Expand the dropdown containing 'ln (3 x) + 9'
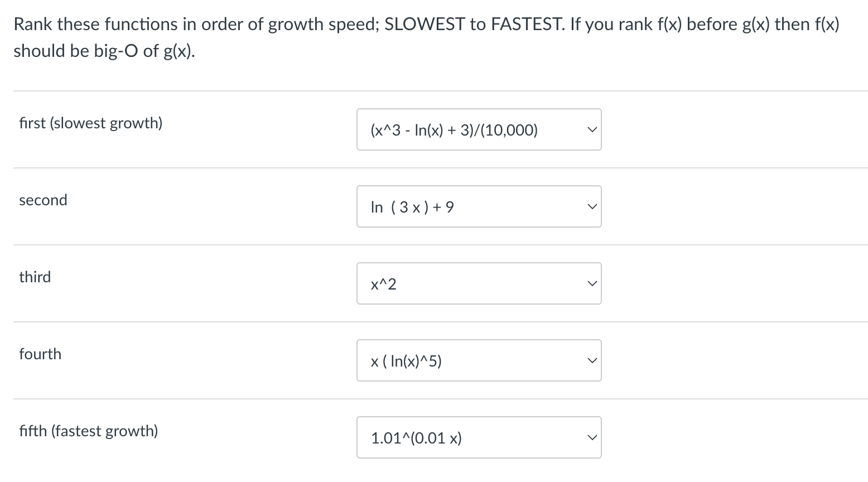Image resolution: width=868 pixels, height=482 pixels. coord(479,206)
